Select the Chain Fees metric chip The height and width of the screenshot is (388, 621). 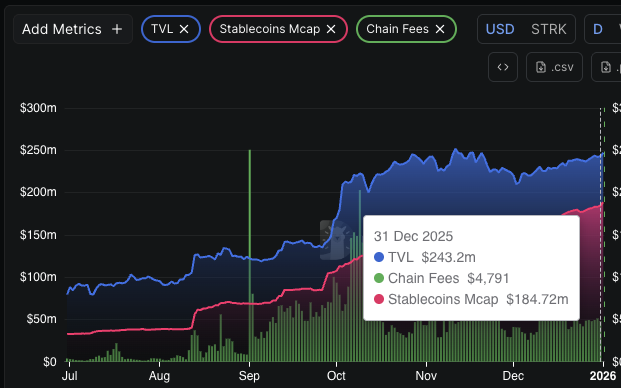click(406, 29)
